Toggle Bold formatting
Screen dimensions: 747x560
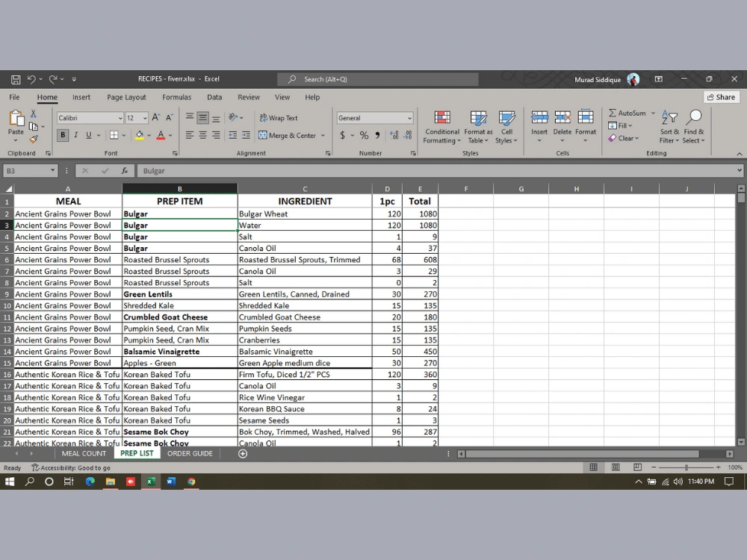pos(63,135)
